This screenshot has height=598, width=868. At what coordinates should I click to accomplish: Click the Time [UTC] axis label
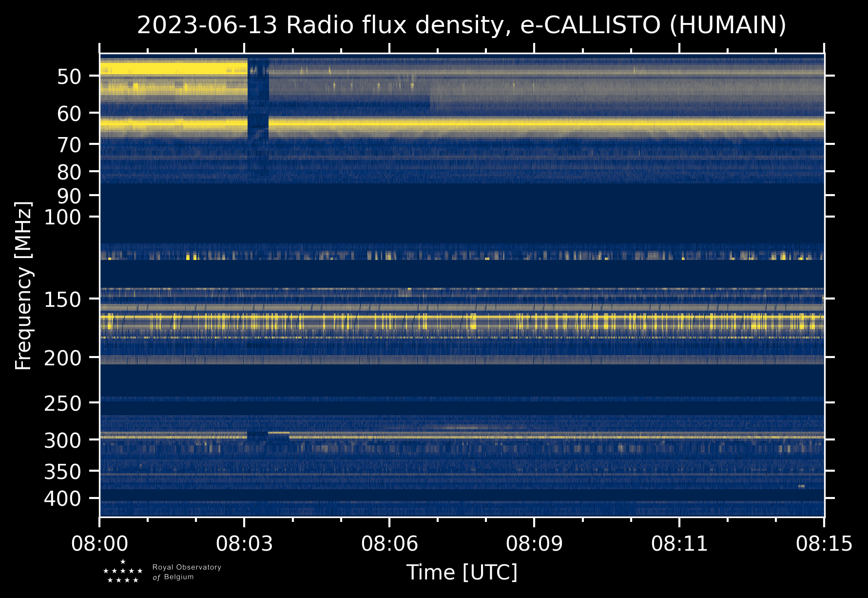point(462,572)
